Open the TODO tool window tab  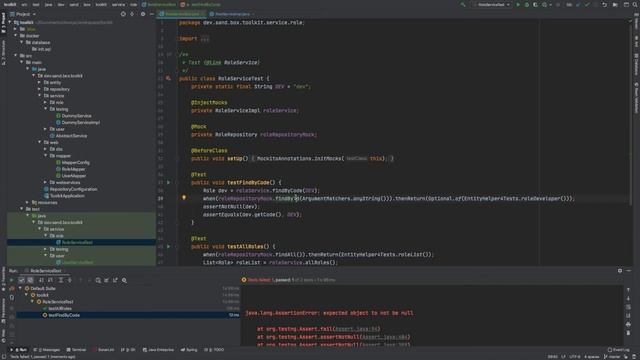[x=214, y=350]
